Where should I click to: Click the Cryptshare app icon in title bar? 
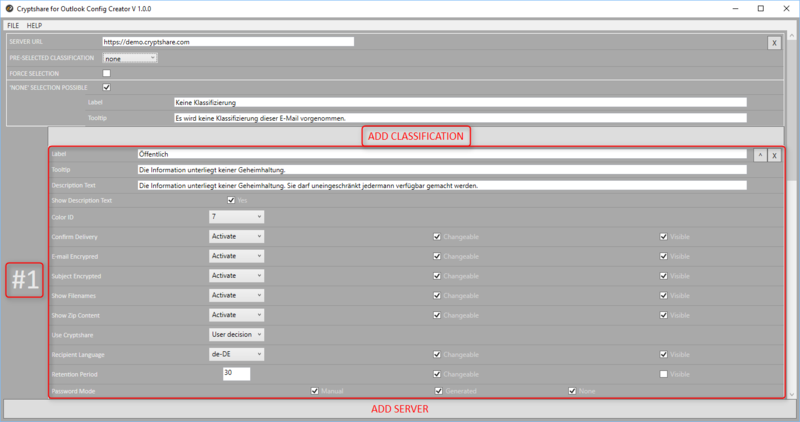(x=8, y=8)
